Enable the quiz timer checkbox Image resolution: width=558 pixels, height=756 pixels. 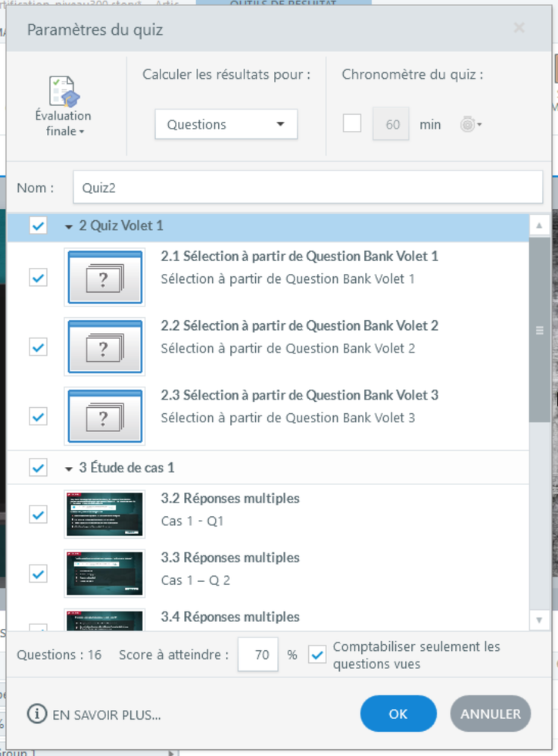pos(352,123)
